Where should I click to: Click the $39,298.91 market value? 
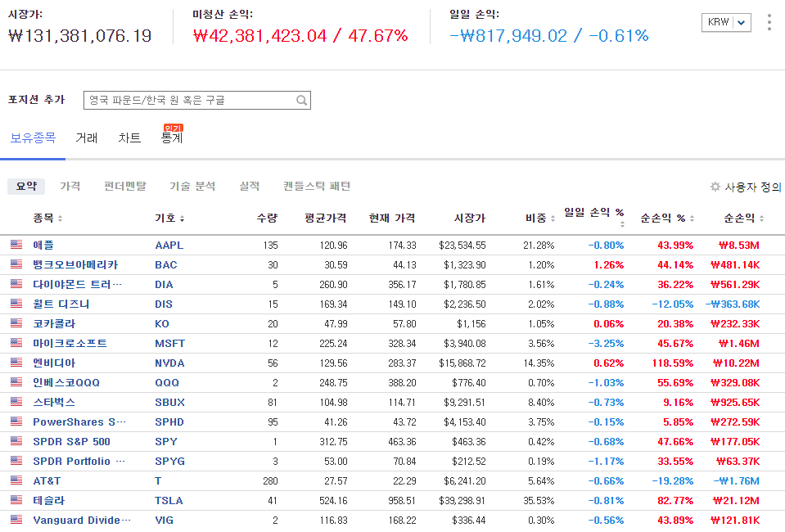(x=462, y=500)
